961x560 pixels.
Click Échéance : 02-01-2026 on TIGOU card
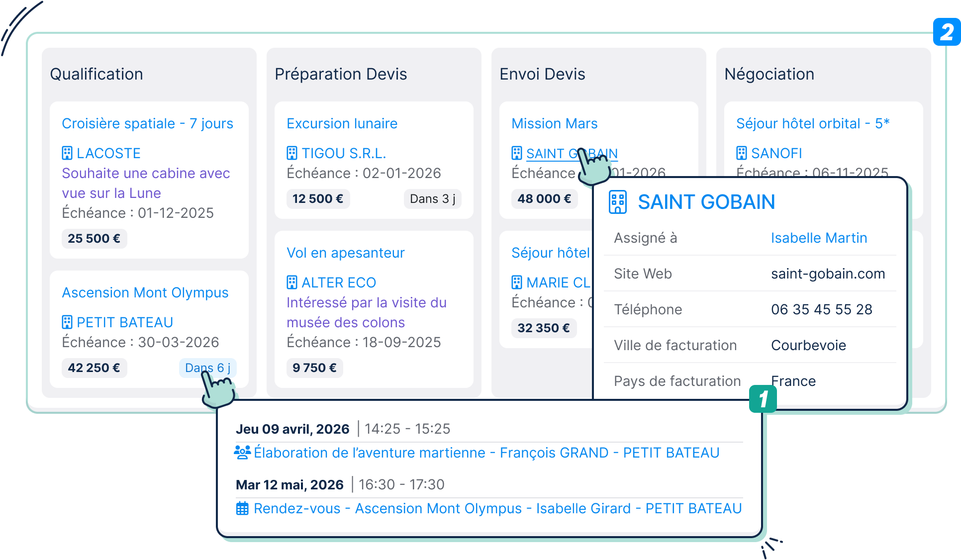[364, 173]
